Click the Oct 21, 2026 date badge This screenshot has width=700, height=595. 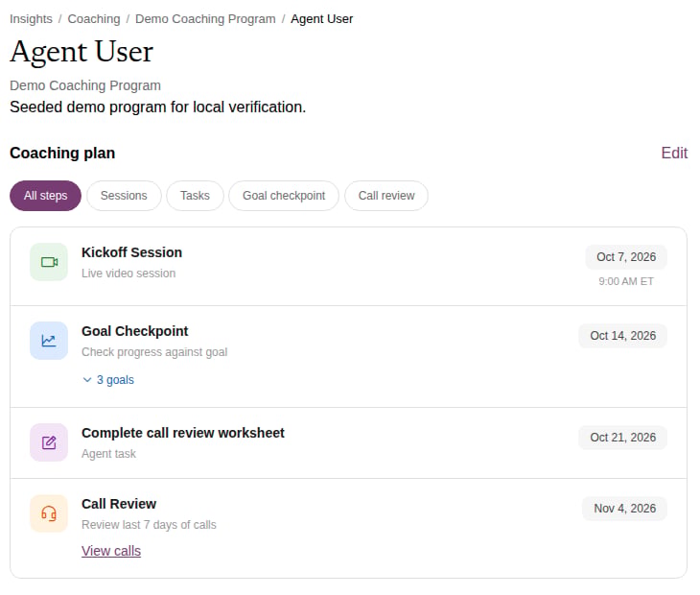coord(622,438)
